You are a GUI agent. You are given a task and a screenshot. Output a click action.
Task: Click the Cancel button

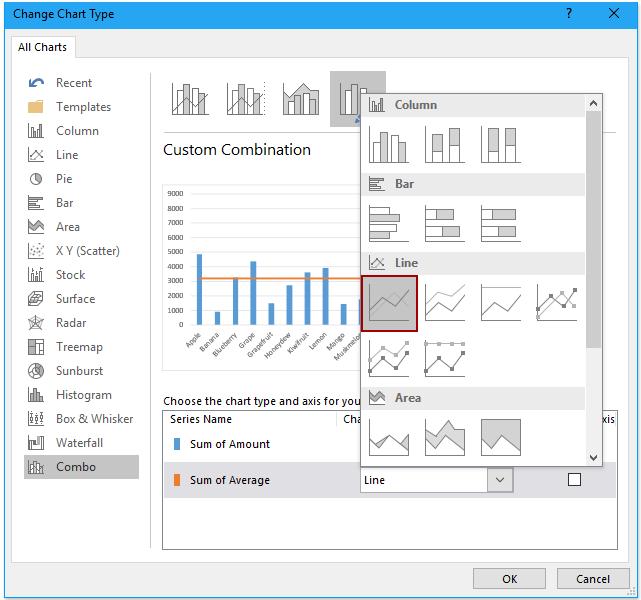pos(593,579)
